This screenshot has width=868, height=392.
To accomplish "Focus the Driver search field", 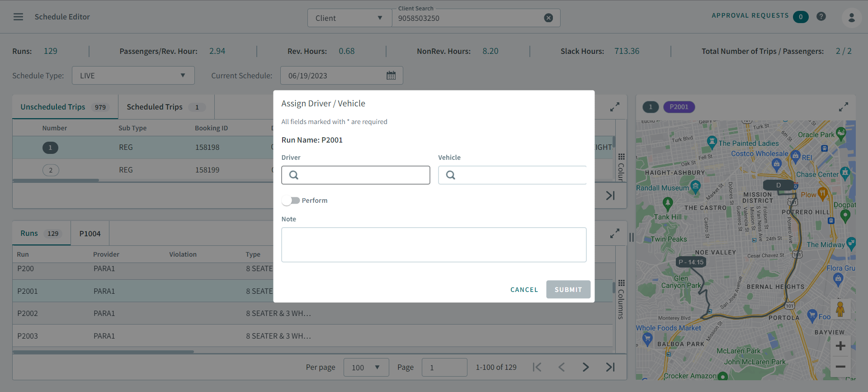I will coord(356,175).
